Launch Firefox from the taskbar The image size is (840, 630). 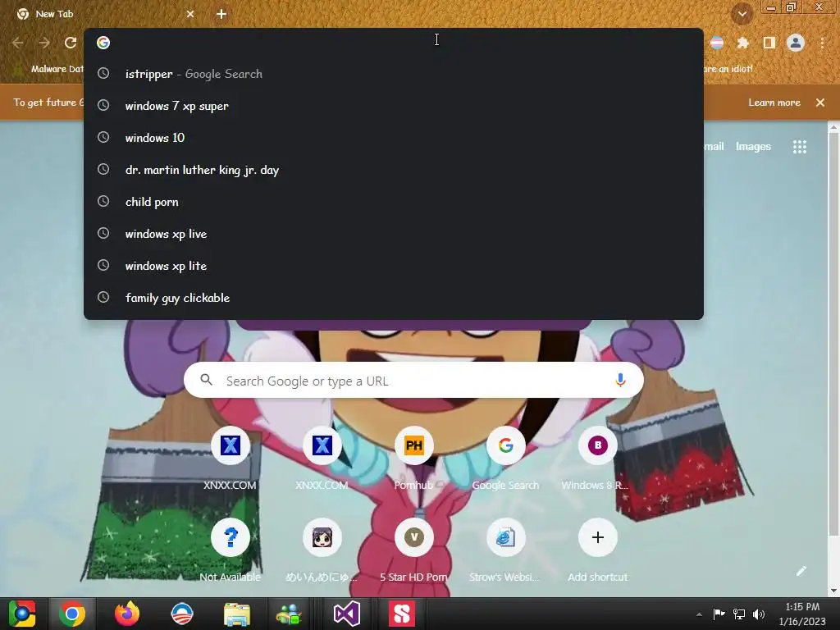point(127,614)
